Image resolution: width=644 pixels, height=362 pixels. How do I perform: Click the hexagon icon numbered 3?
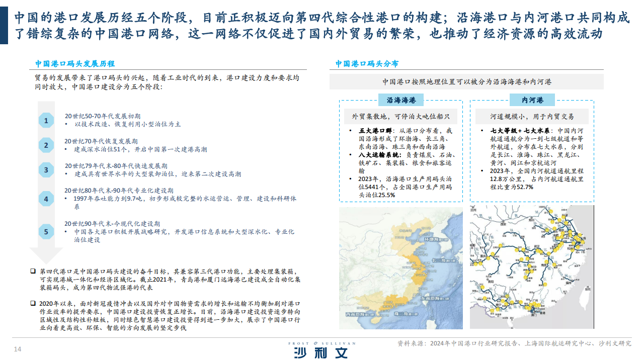coord(46,170)
